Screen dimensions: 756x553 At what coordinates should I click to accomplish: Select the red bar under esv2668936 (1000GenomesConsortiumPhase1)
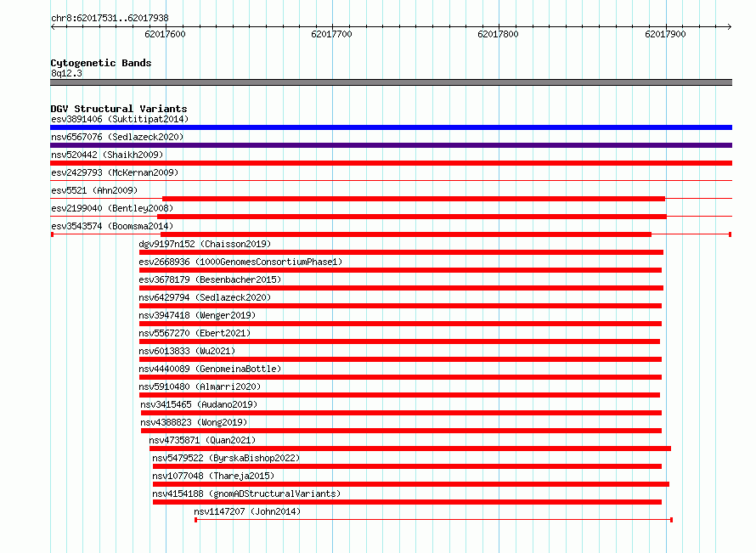point(400,270)
